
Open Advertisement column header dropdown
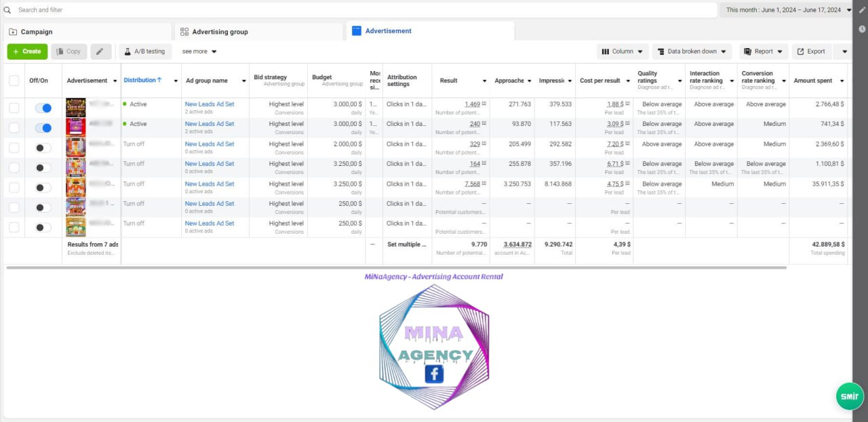click(x=115, y=81)
